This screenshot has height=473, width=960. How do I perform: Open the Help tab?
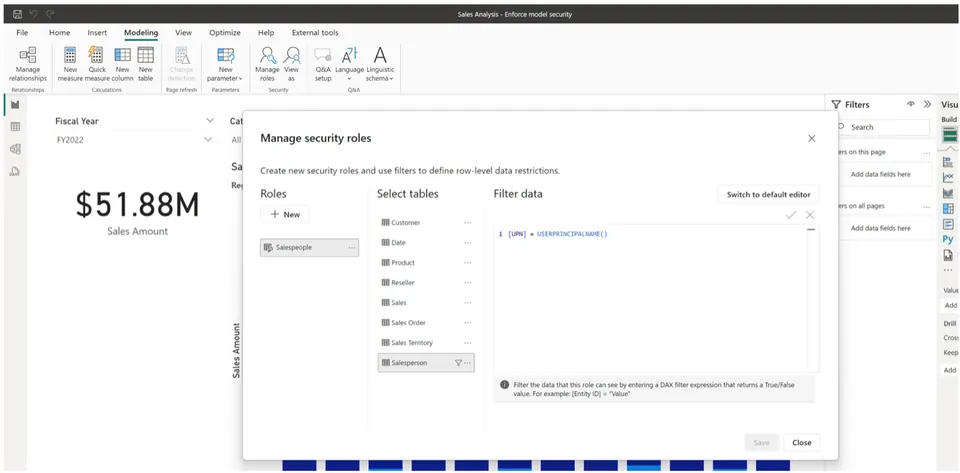click(x=266, y=32)
